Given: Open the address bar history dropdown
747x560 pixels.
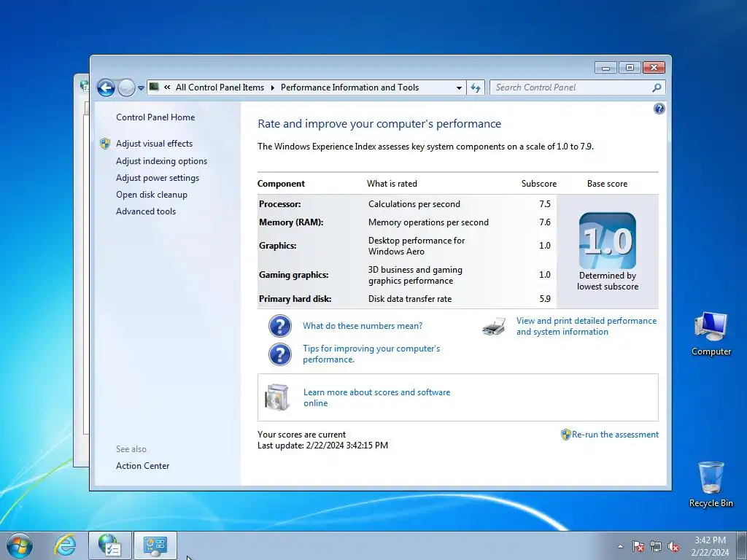Looking at the screenshot, I should pyautogui.click(x=459, y=87).
